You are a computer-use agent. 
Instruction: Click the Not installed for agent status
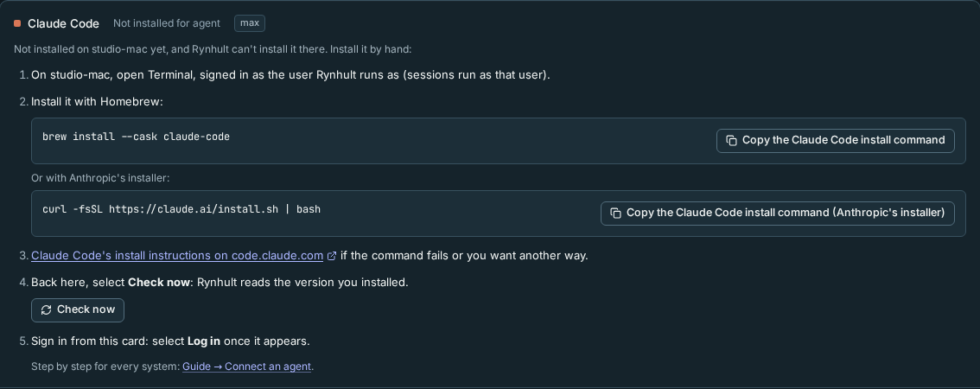[166, 23]
